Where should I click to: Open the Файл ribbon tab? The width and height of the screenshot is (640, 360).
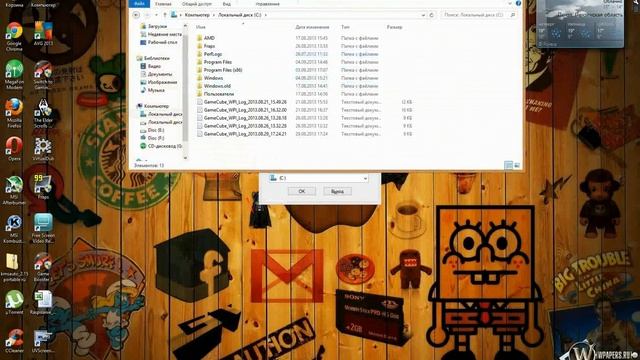pyautogui.click(x=139, y=4)
